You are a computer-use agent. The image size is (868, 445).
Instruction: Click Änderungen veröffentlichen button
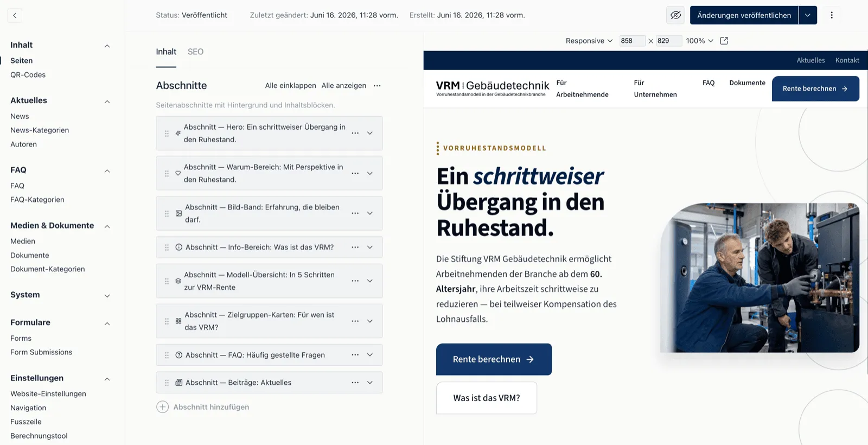pos(744,15)
